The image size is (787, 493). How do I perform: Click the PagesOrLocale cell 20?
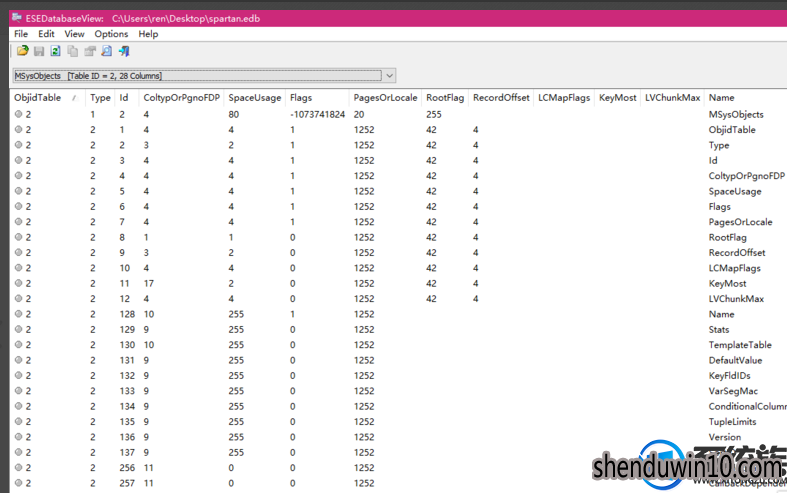click(359, 114)
